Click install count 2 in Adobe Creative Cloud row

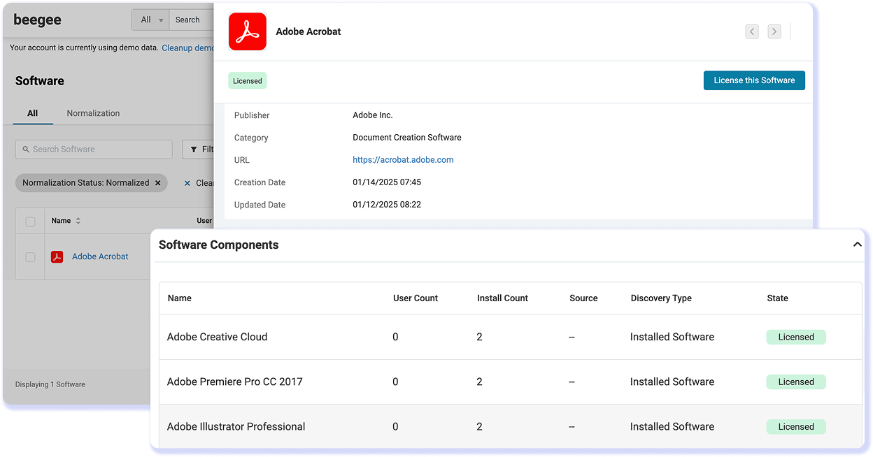[479, 337]
